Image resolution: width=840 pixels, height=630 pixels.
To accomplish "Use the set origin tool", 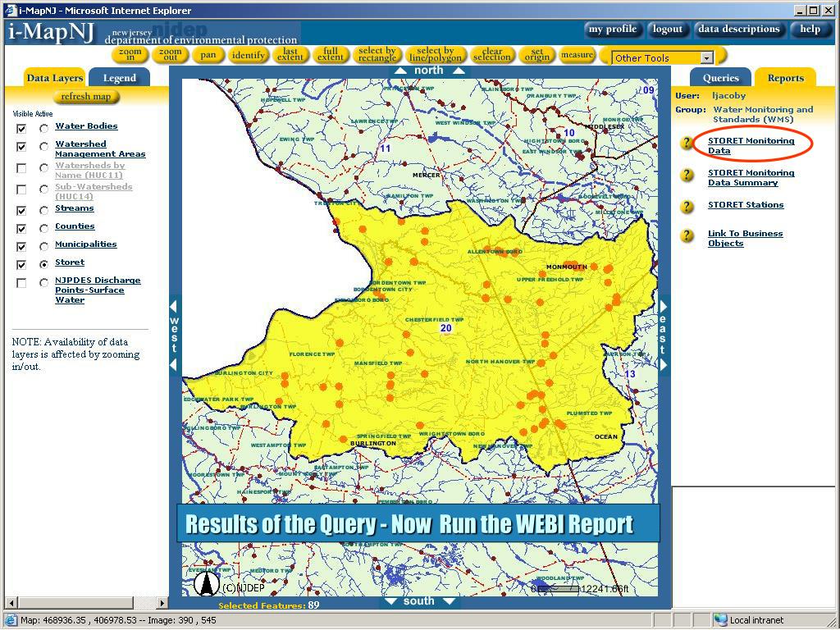I will pyautogui.click(x=536, y=55).
